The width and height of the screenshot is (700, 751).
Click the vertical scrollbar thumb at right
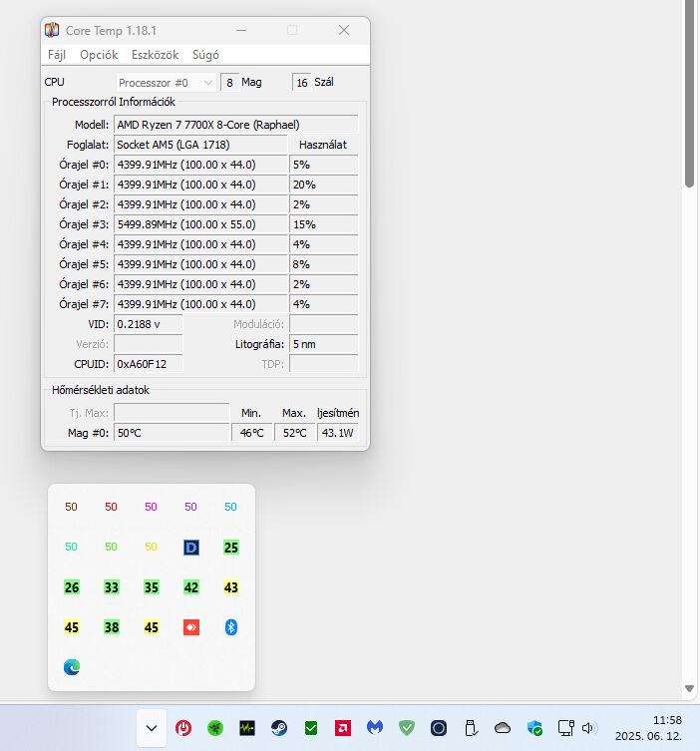coord(689,94)
